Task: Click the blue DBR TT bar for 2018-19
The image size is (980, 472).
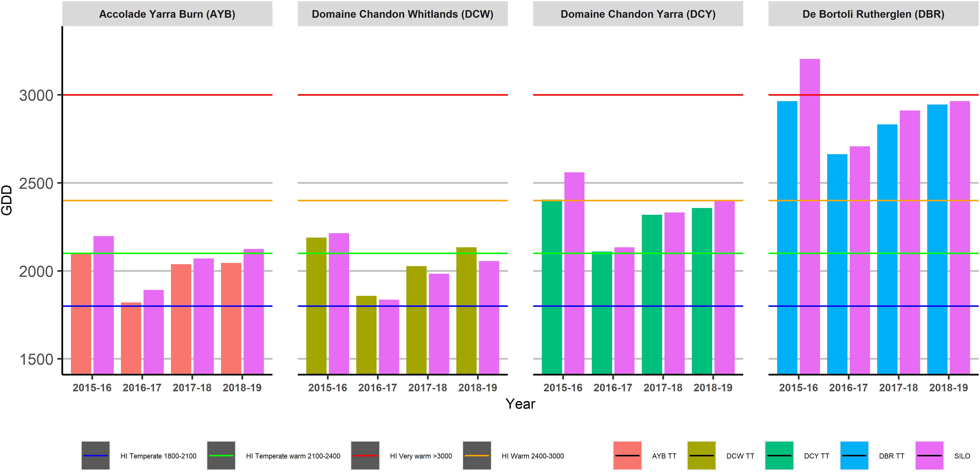Action: [937, 239]
